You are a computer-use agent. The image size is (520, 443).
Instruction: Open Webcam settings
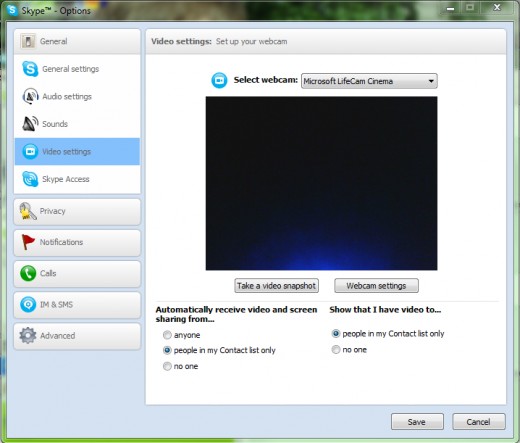(376, 286)
